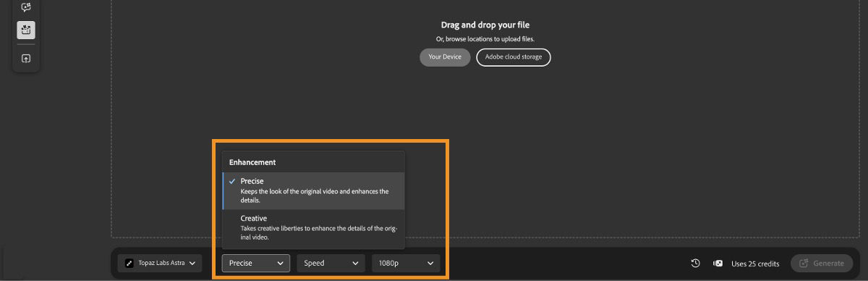This screenshot has width=868, height=281.
Task: Collapse the Precise enhancement dropdown
Action: coord(256,264)
